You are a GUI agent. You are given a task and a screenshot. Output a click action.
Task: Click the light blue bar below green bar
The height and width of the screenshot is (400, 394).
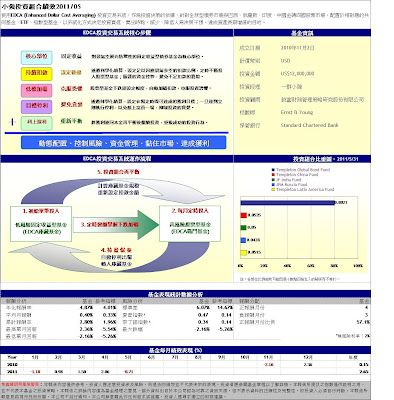[244, 240]
